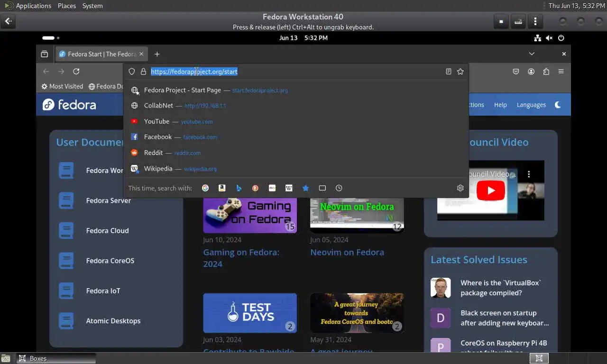Image resolution: width=607 pixels, height=364 pixels.
Task: Play the Council Video on YouTube
Action: click(x=490, y=191)
